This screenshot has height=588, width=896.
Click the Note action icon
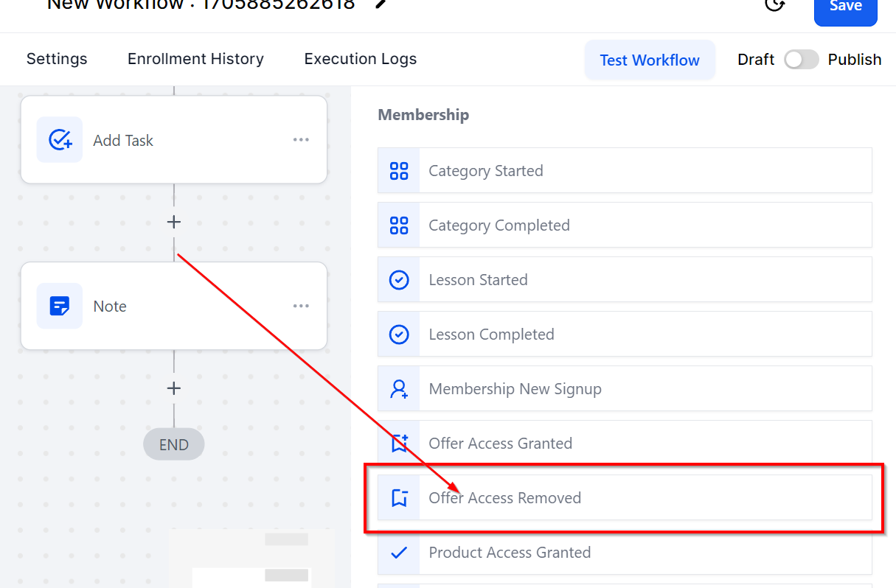pyautogui.click(x=60, y=306)
